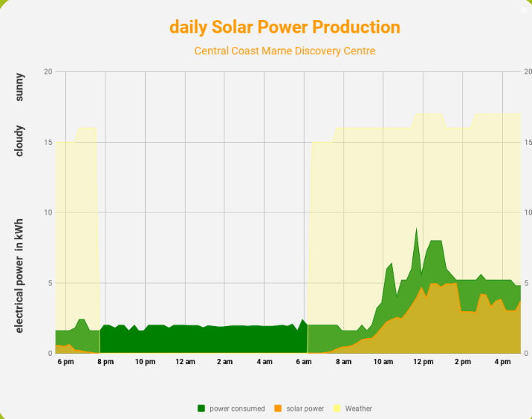Screen dimensions: 532x419
Task: Click the daily Solar Power Production title
Action: (x=285, y=27)
